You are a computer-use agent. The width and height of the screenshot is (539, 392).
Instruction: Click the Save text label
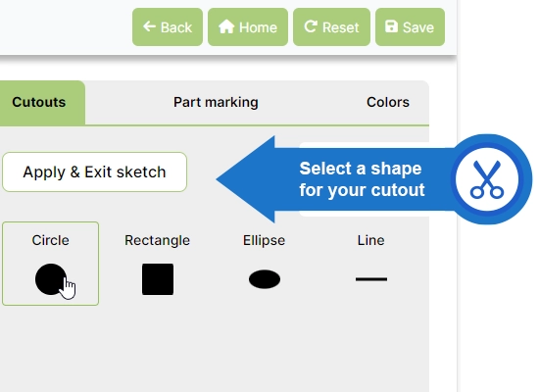tap(418, 27)
